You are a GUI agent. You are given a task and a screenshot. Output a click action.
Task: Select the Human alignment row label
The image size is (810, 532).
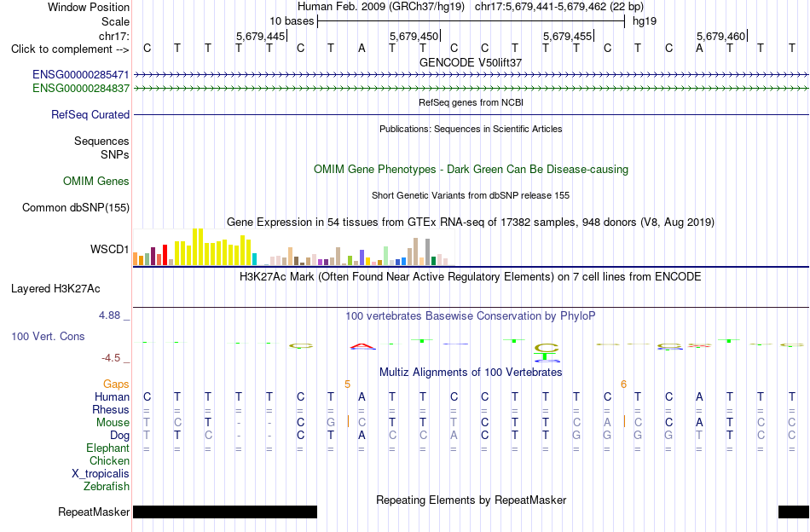pyautogui.click(x=112, y=396)
